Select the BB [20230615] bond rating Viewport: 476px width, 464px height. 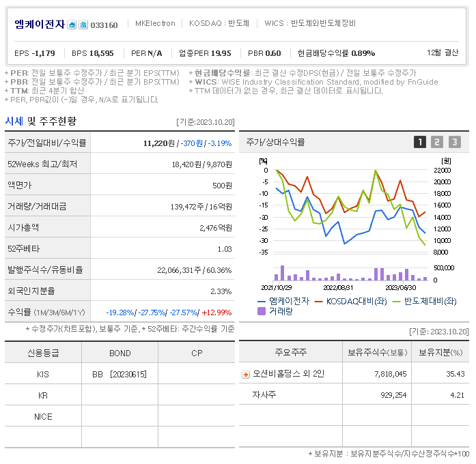click(x=120, y=375)
